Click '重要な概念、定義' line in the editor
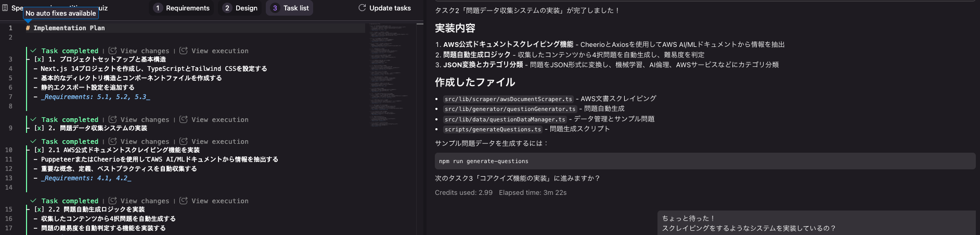 click(115, 169)
